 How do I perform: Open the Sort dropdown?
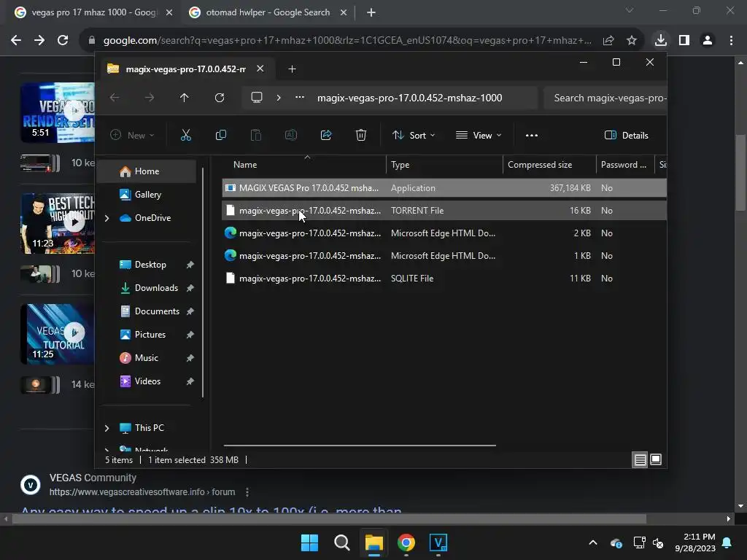pyautogui.click(x=414, y=135)
